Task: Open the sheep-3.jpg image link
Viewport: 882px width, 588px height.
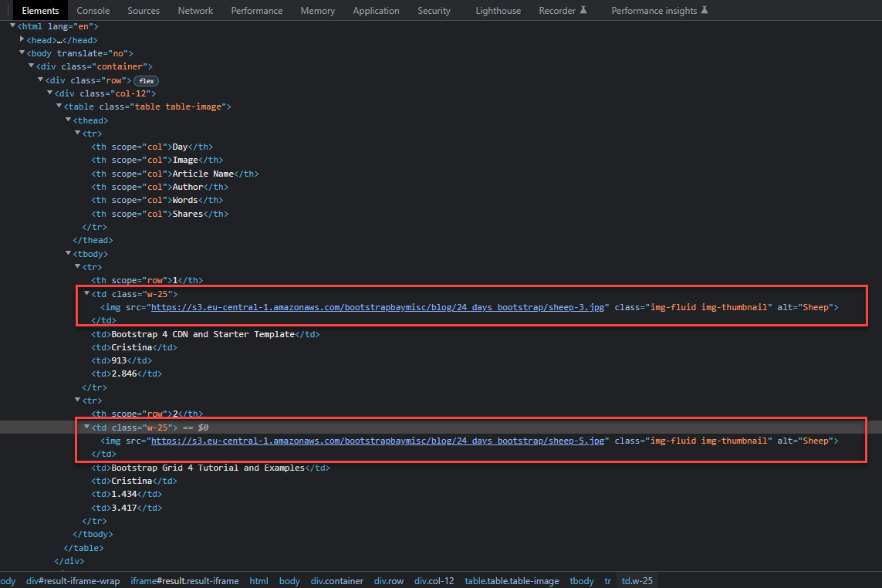Action: click(377, 307)
